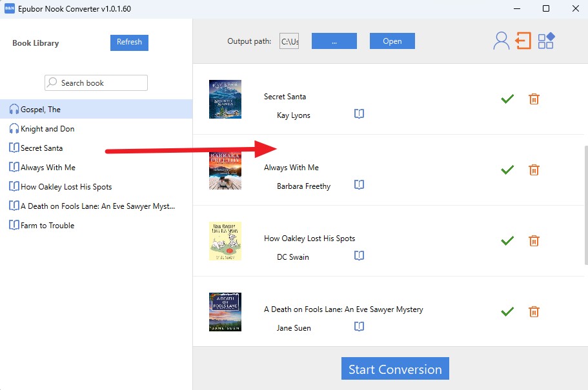Minimize the Epubor Nook Converter window
This screenshot has height=390, width=588.
click(517, 8)
